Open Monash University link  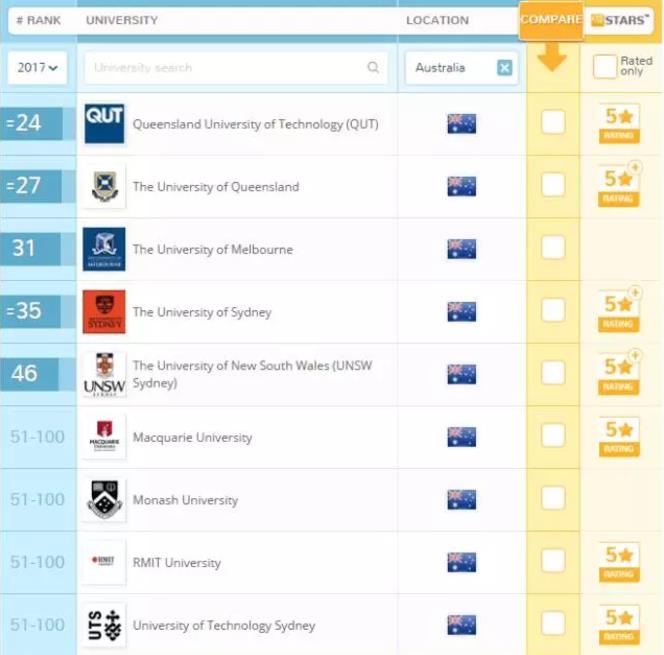185,500
